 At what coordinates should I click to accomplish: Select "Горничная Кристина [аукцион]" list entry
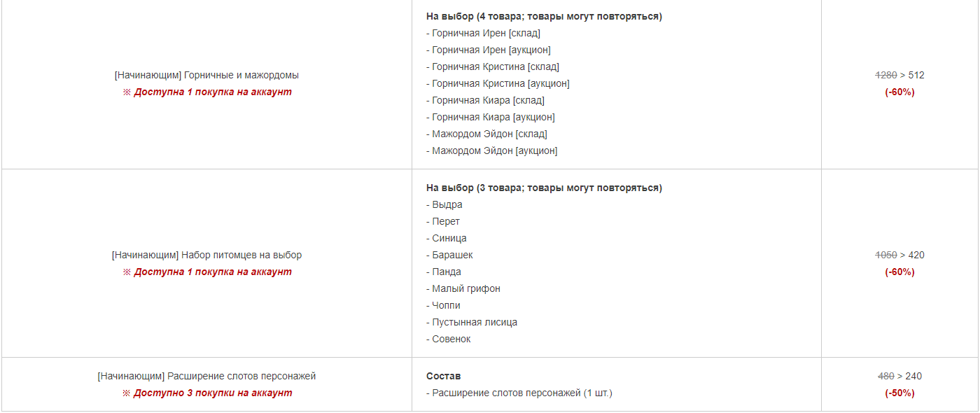[x=500, y=83]
